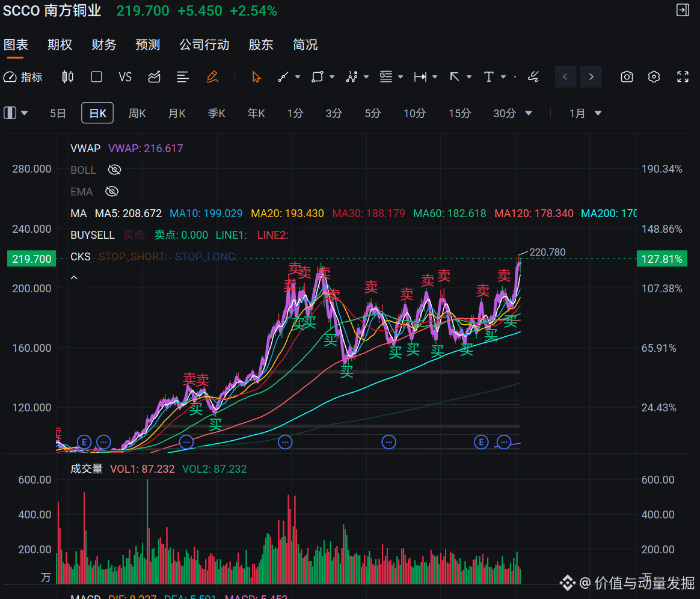Enter fullscreen chart mode

[683, 77]
